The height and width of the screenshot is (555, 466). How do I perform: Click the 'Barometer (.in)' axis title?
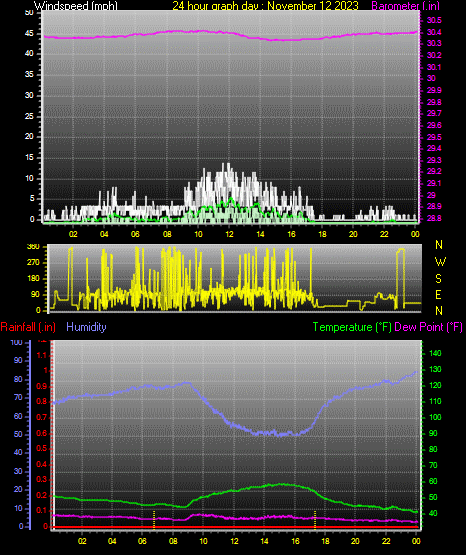coord(406,5)
